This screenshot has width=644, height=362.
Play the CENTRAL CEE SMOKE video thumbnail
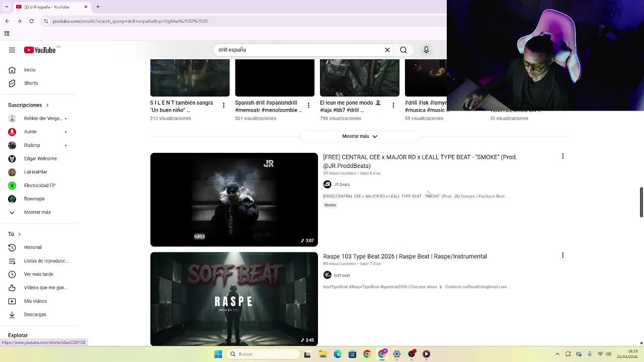[234, 200]
